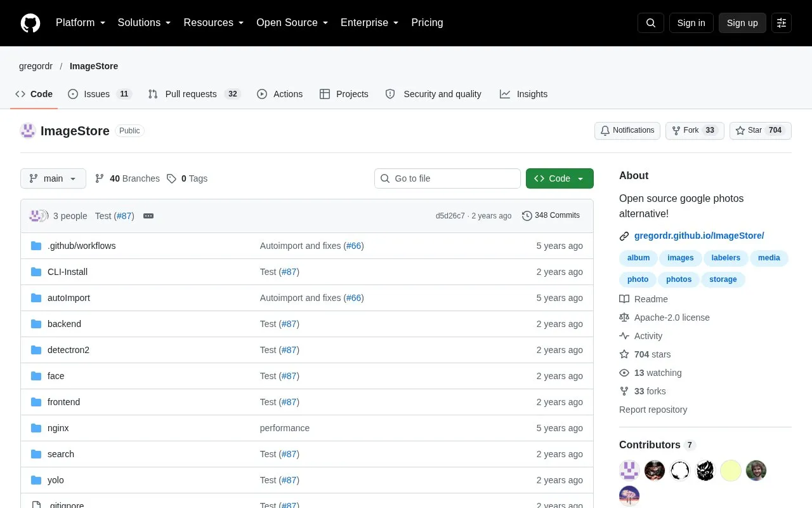Switch to the Issues tab
This screenshot has width=812, height=508.
[100, 94]
